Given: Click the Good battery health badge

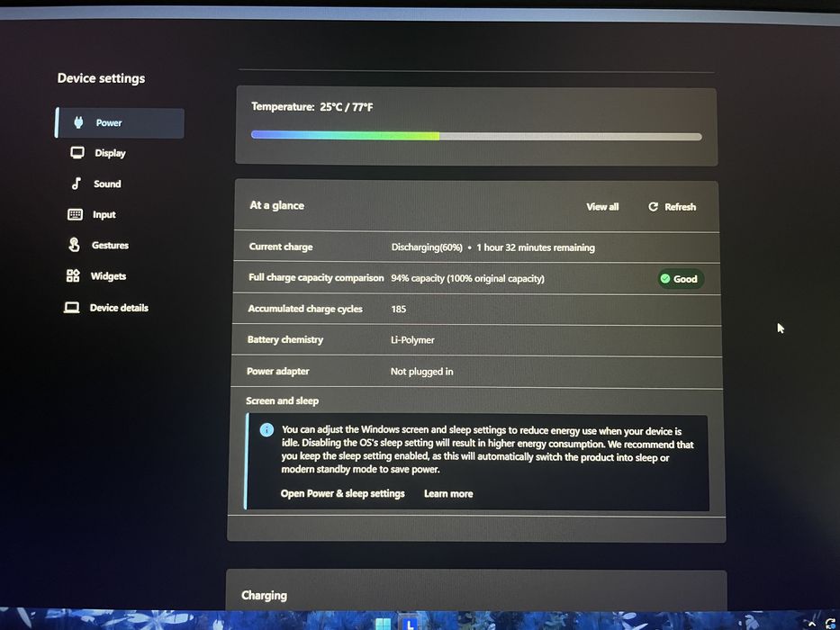Looking at the screenshot, I should tap(681, 279).
